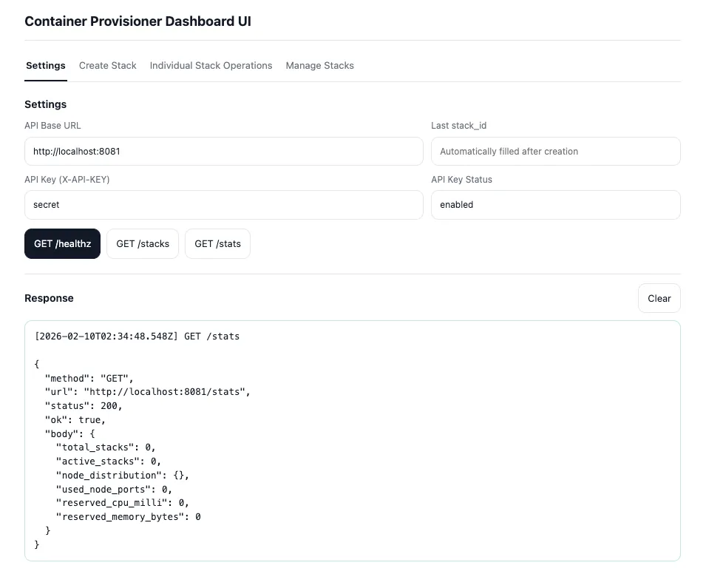Select the Manage Stacks tab
The width and height of the screenshot is (706, 588).
(x=319, y=66)
